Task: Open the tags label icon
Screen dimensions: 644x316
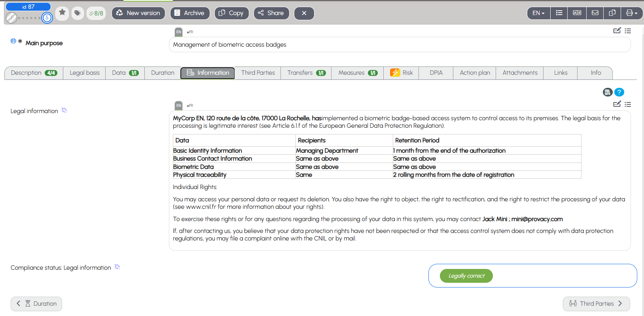Action: (x=78, y=13)
